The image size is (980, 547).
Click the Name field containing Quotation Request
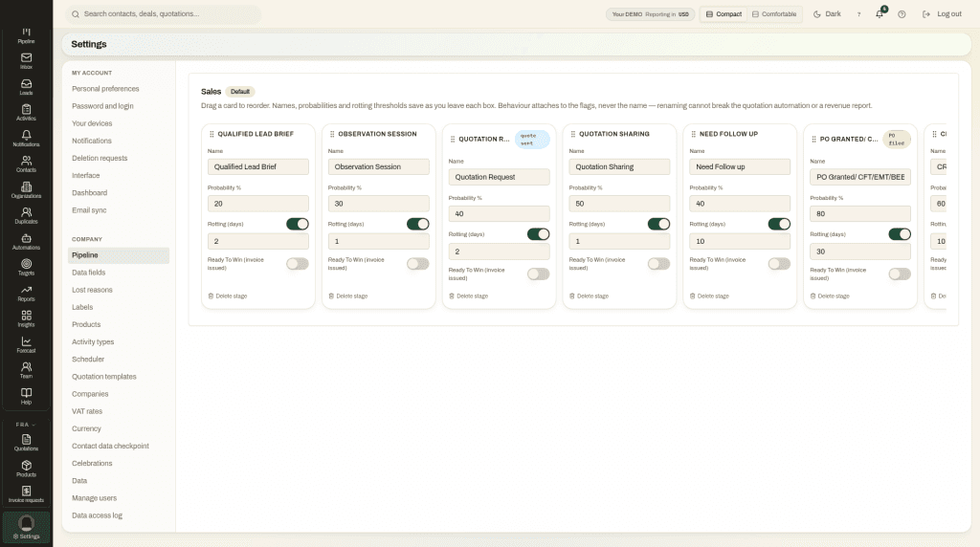[x=499, y=177]
